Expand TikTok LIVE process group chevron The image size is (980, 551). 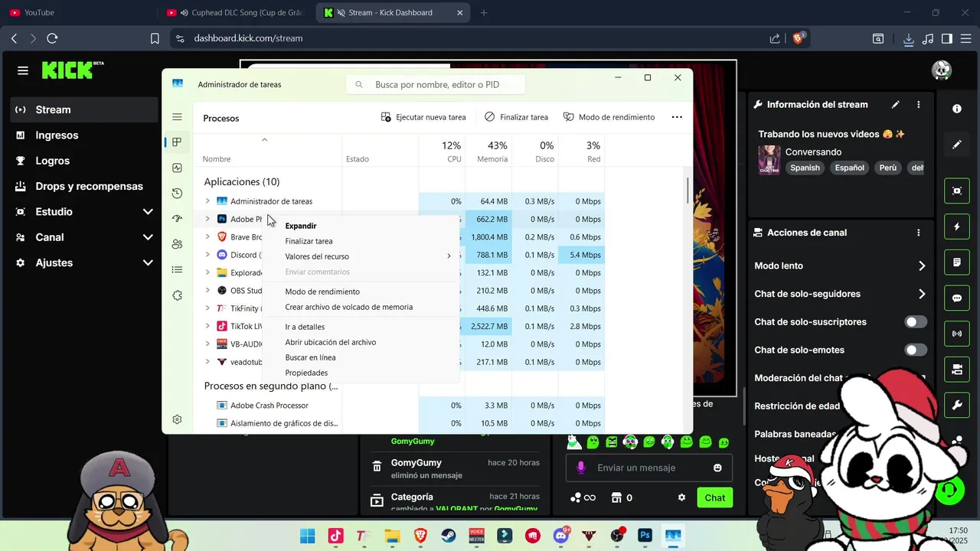tap(207, 326)
